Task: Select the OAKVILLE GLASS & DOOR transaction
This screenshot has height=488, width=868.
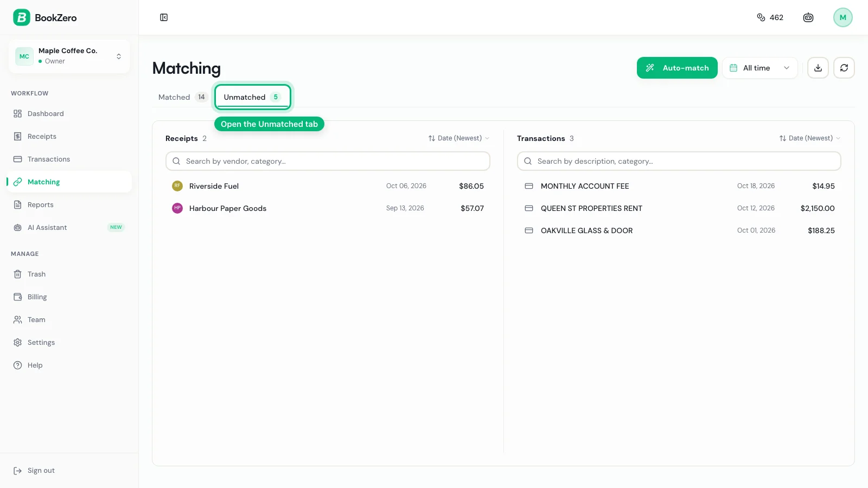Action: point(679,230)
